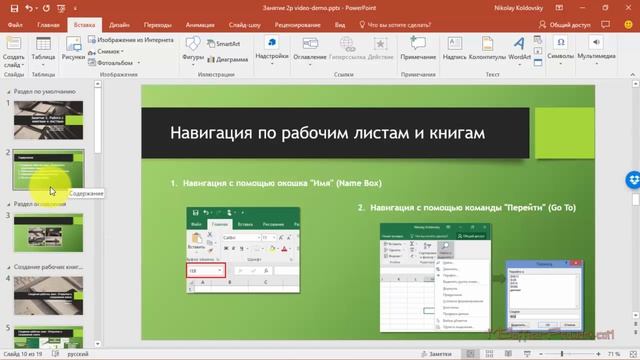Click the insert object icon in Текст group
The image size is (640, 360).
click(538, 62)
